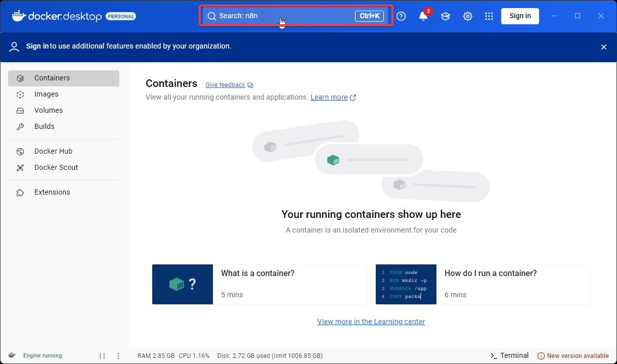
Task: Open the How do I run a container? card
Action: (483, 284)
